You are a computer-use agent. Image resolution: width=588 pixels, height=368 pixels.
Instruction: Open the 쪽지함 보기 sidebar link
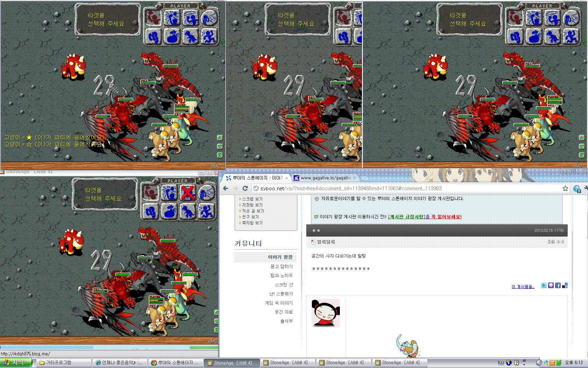pos(252,223)
